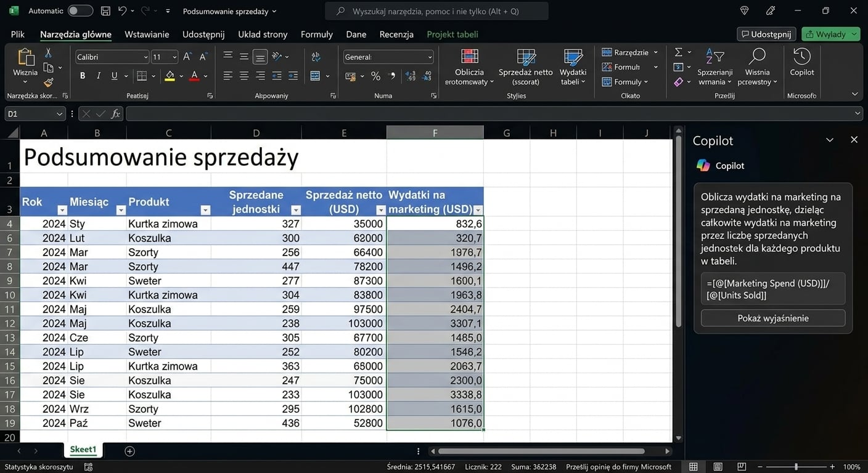Select middle vertical alignment
868x473 pixels.
pyautogui.click(x=244, y=57)
